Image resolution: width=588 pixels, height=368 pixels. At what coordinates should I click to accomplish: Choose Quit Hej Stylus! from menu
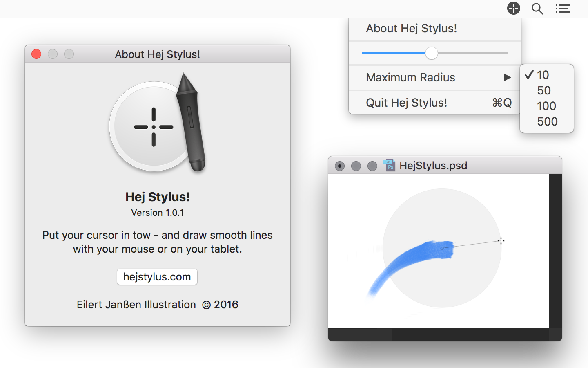point(435,103)
